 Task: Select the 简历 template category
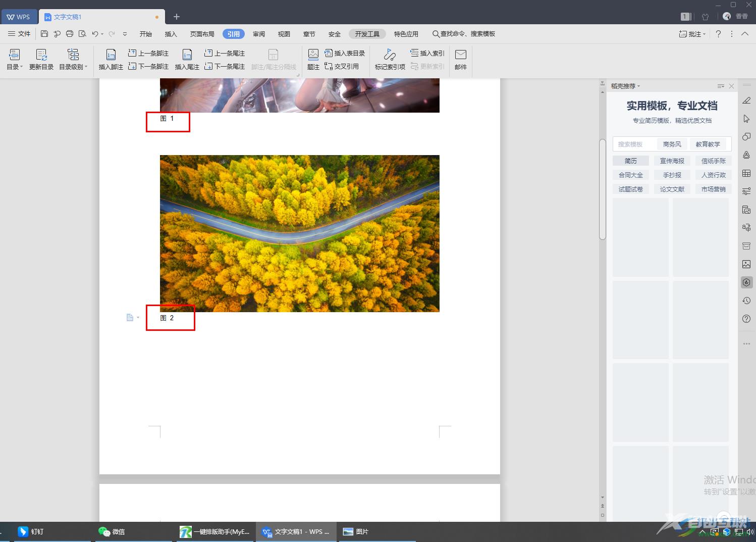[x=631, y=161]
